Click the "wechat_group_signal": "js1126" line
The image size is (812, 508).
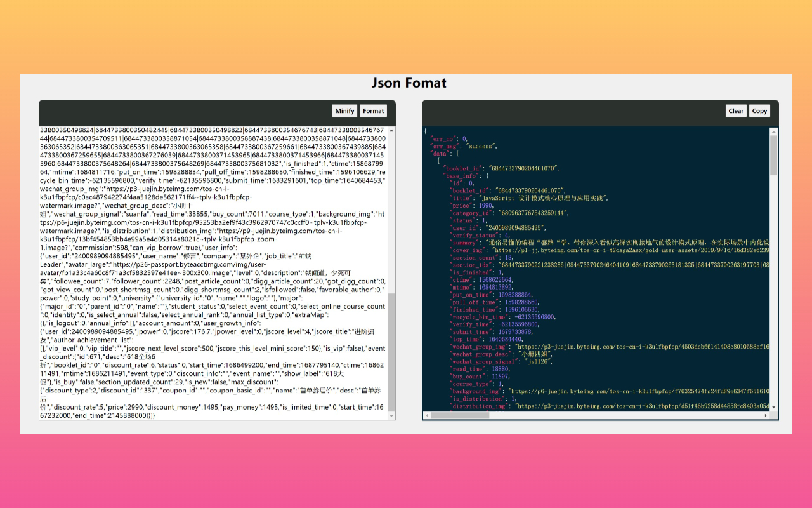(501, 361)
